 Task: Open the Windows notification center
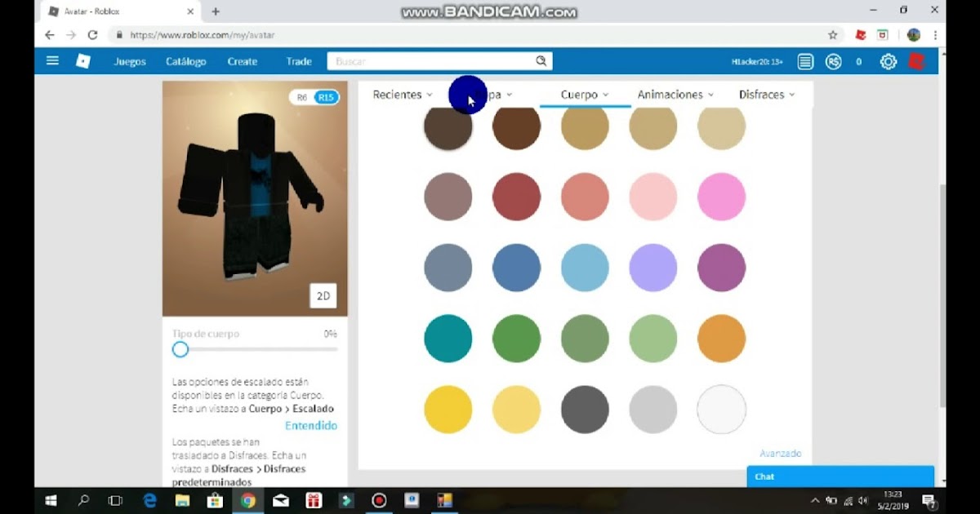pos(929,500)
